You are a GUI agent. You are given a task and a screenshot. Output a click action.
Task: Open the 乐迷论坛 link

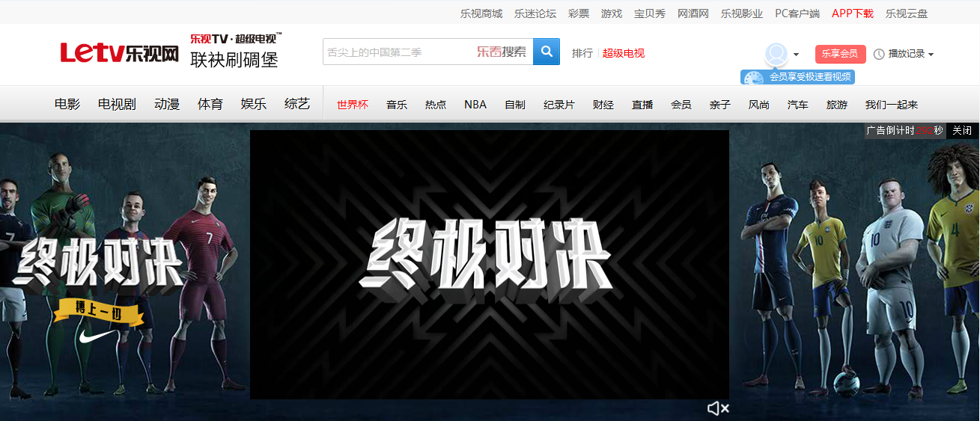[535, 13]
